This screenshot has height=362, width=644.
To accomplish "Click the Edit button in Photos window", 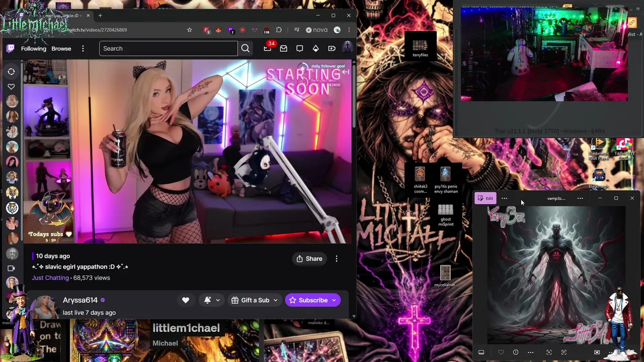I will pyautogui.click(x=486, y=198).
